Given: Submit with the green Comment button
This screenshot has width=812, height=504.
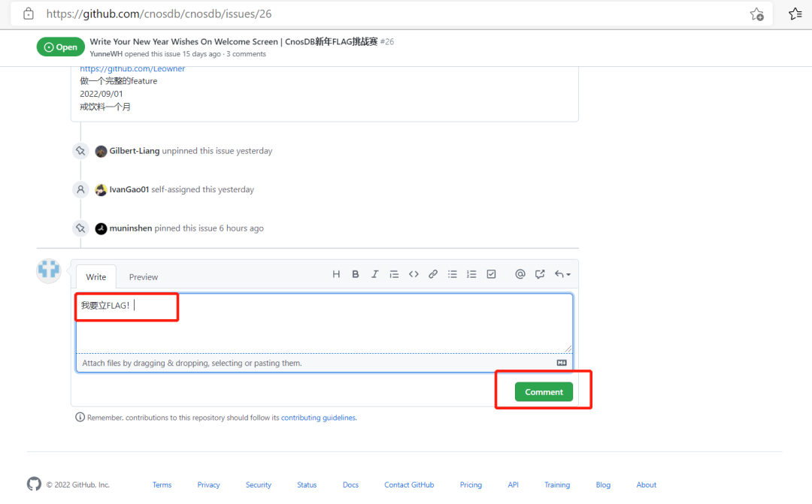Looking at the screenshot, I should click(544, 392).
